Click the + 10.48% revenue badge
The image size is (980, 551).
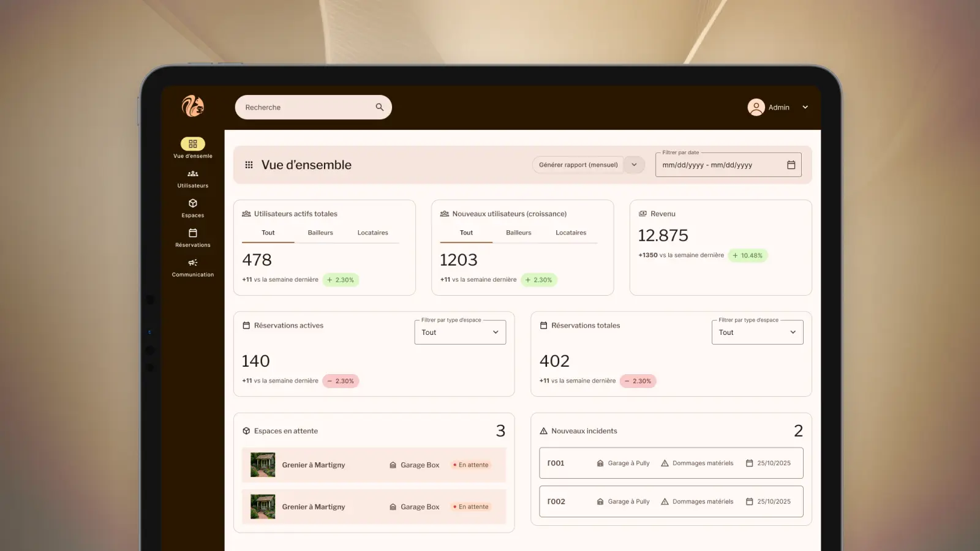[747, 255]
